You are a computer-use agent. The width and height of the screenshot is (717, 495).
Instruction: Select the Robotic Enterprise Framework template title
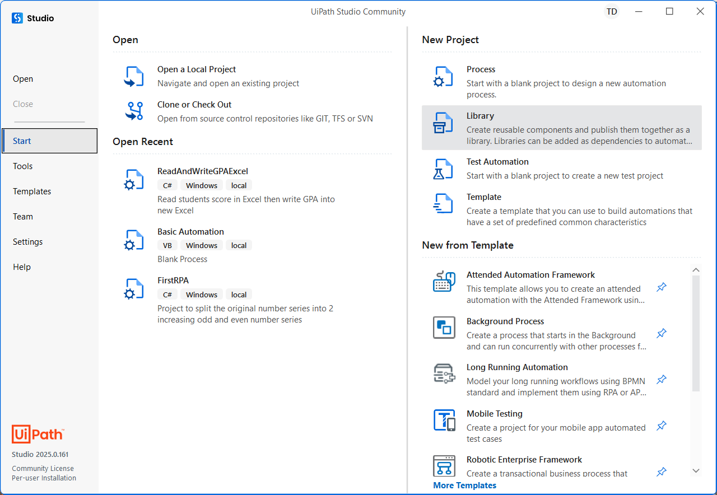pyautogui.click(x=524, y=459)
